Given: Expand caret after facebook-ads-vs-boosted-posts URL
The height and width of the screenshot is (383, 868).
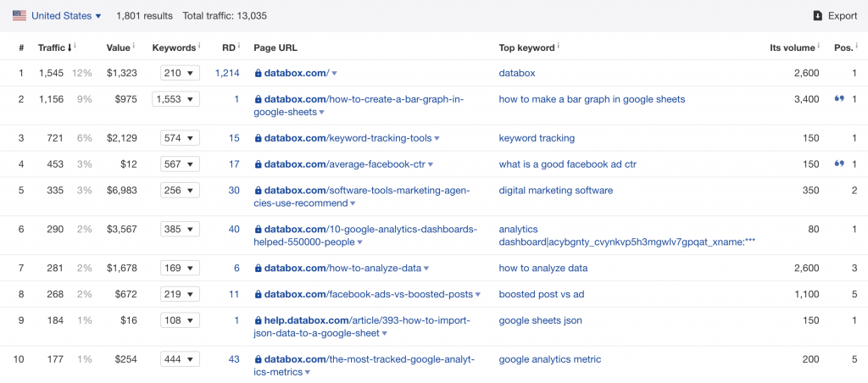Looking at the screenshot, I should (x=478, y=295).
